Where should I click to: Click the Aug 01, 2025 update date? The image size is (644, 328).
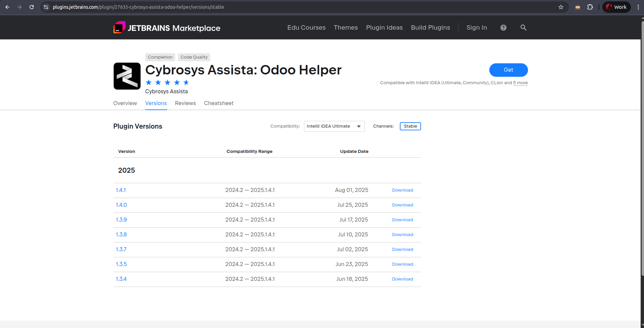(x=351, y=190)
